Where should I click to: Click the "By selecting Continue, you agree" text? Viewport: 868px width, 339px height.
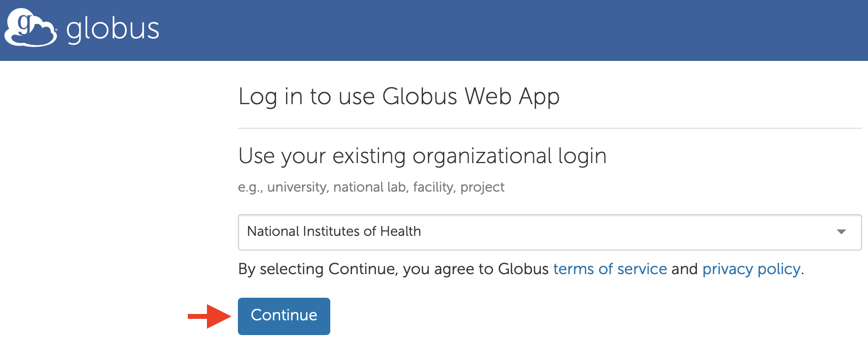pos(344,269)
